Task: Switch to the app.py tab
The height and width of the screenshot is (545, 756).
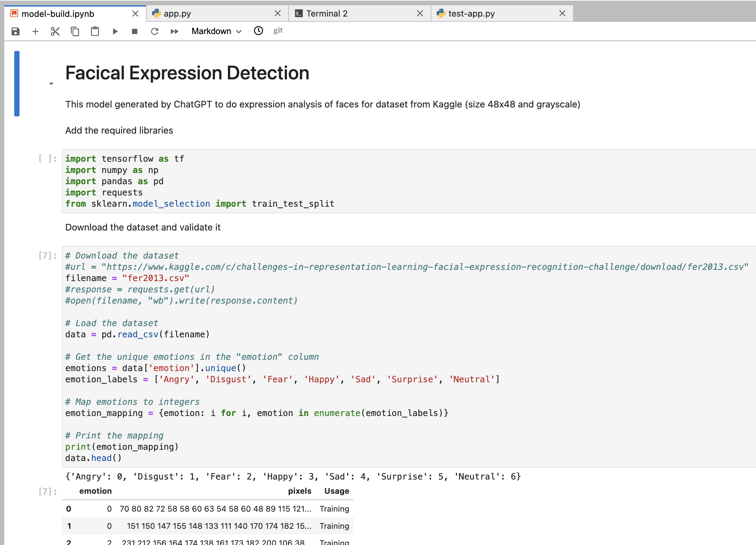Action: [x=178, y=13]
